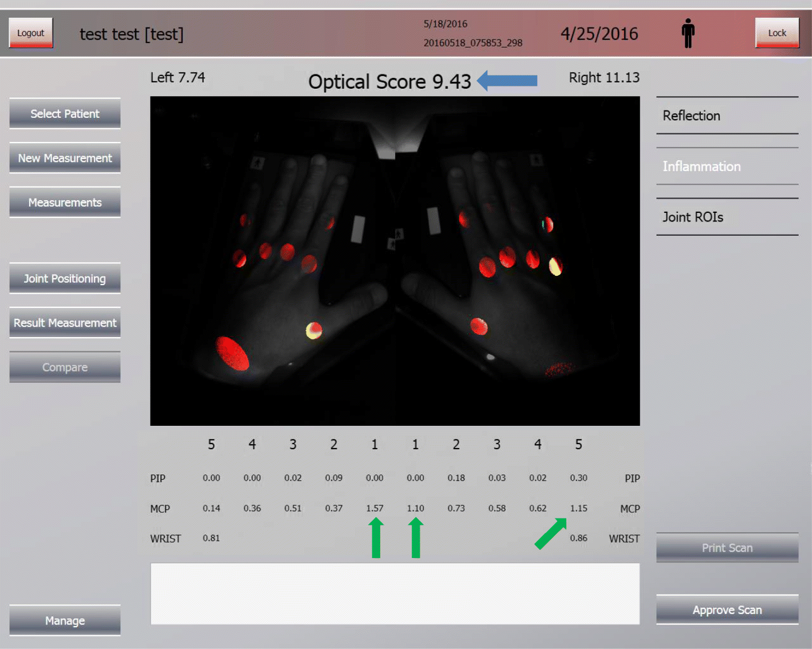Click the MCP value 0.73
Viewport: 812px width, 649px height.
456,508
